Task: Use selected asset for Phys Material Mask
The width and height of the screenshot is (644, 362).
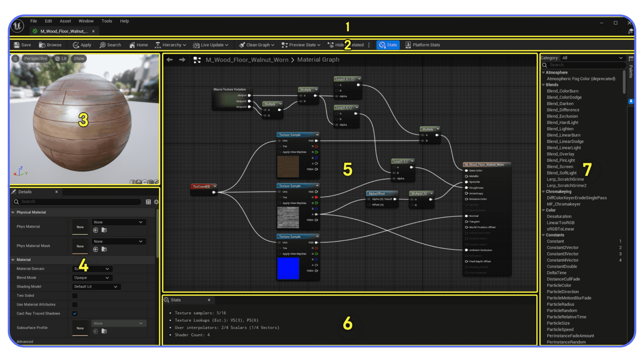Action: pos(96,249)
